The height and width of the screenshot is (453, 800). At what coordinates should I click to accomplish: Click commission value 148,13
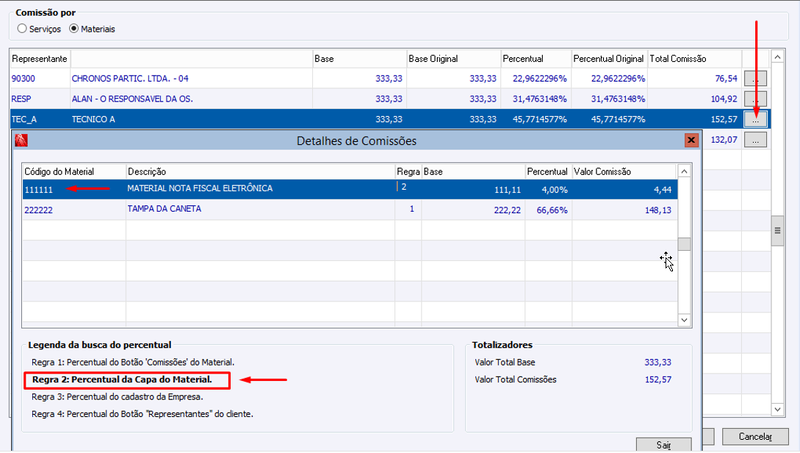(x=658, y=210)
